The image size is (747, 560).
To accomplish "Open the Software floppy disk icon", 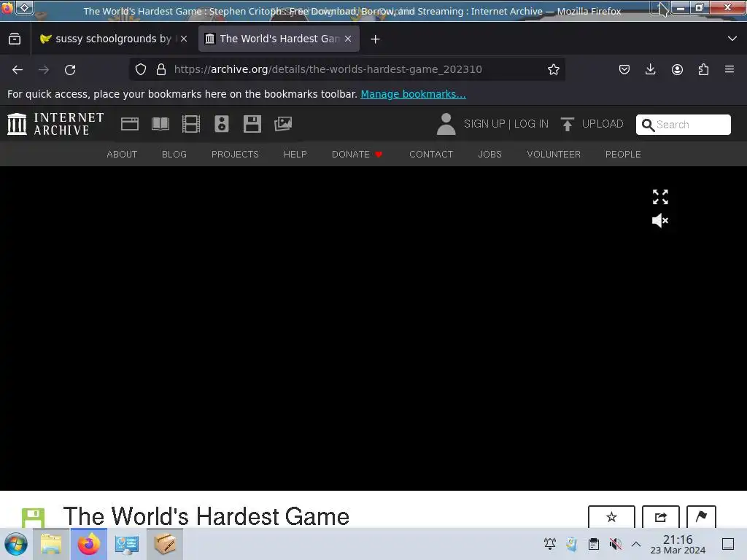I will (x=252, y=124).
